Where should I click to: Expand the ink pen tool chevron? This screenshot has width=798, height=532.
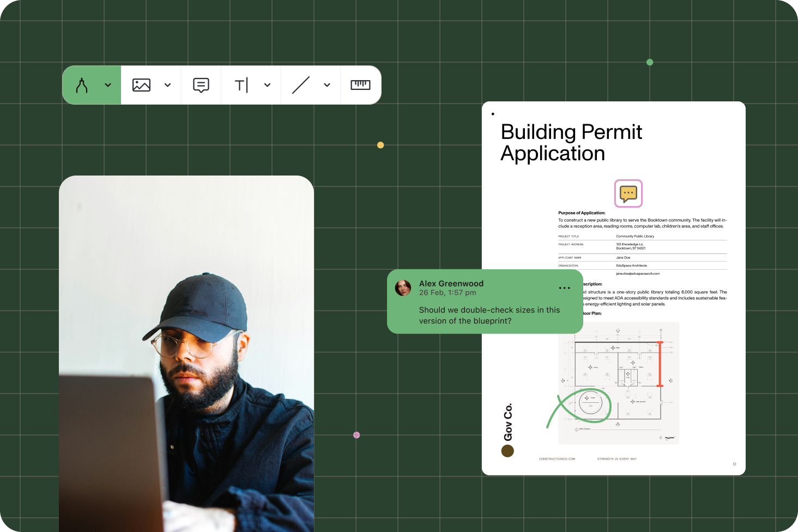(x=108, y=85)
